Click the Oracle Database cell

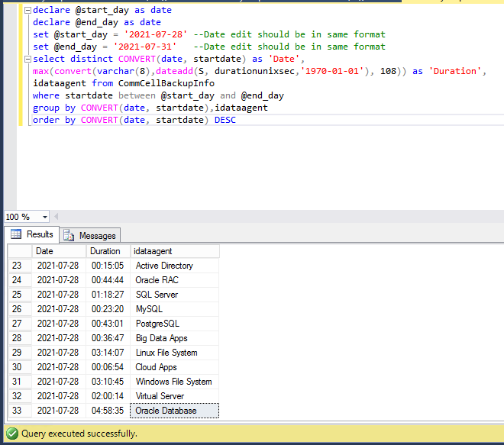(175, 411)
